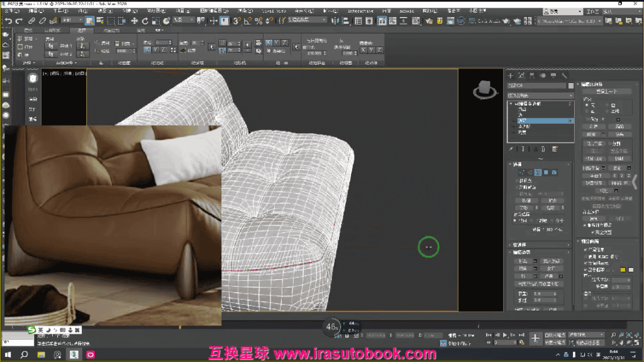This screenshot has width=644, height=362.
Task: Toggle the 3D Snaps tool
Action: [236, 21]
